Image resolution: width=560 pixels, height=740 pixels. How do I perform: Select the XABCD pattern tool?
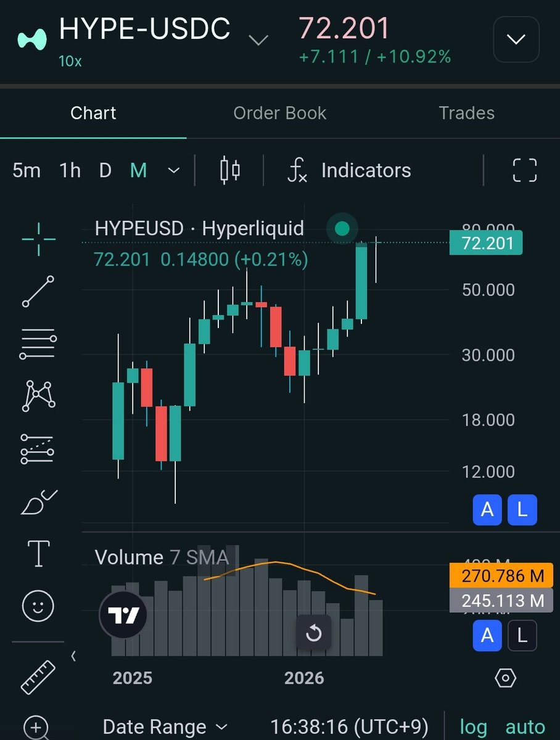coord(38,396)
